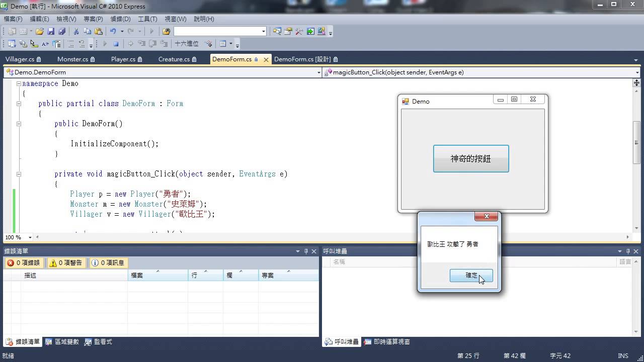
Task: Click the Comment Out lines icon
Action: coord(71,44)
